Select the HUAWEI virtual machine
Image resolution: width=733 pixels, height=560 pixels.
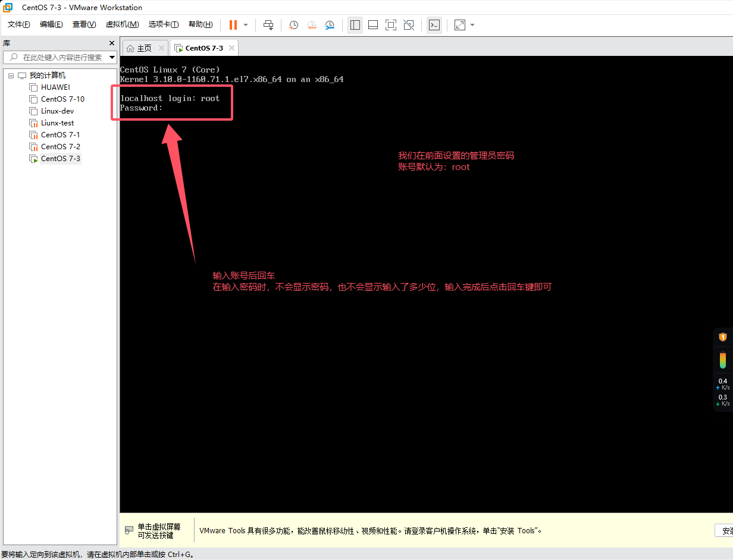pyautogui.click(x=55, y=87)
